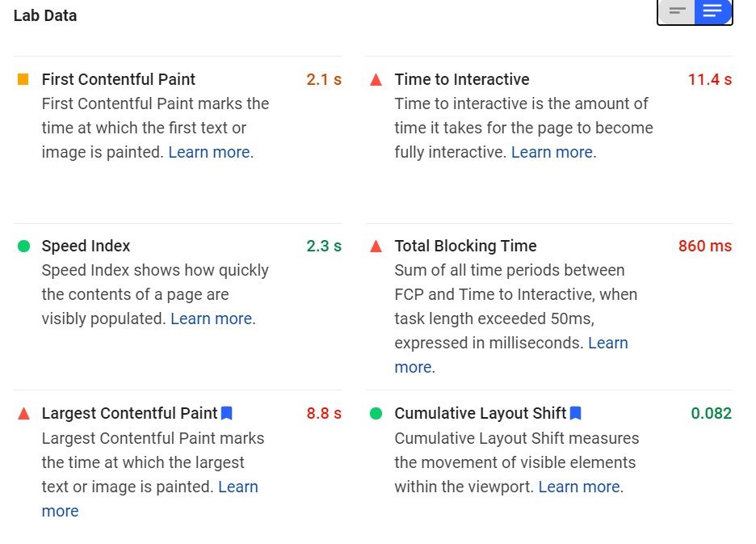The image size is (756, 544).
Task: Click the green circle beside Speed Index
Action: (23, 246)
